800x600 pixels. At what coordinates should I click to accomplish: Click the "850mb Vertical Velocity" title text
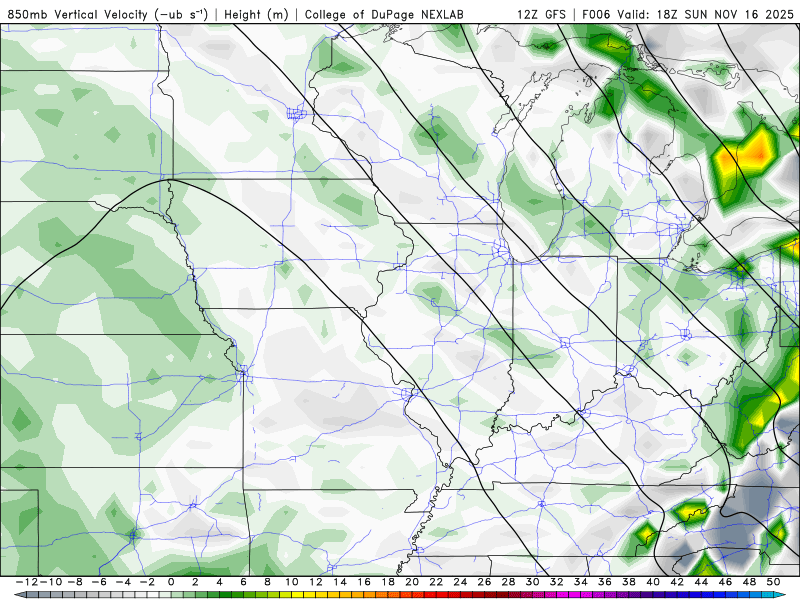pos(78,14)
